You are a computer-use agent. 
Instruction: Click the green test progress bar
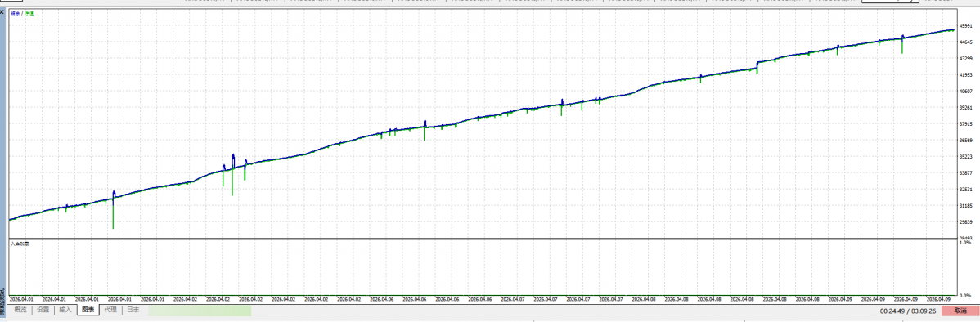point(200,310)
